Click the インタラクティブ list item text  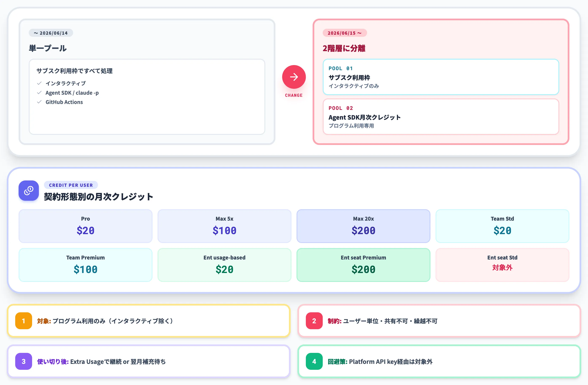66,83
